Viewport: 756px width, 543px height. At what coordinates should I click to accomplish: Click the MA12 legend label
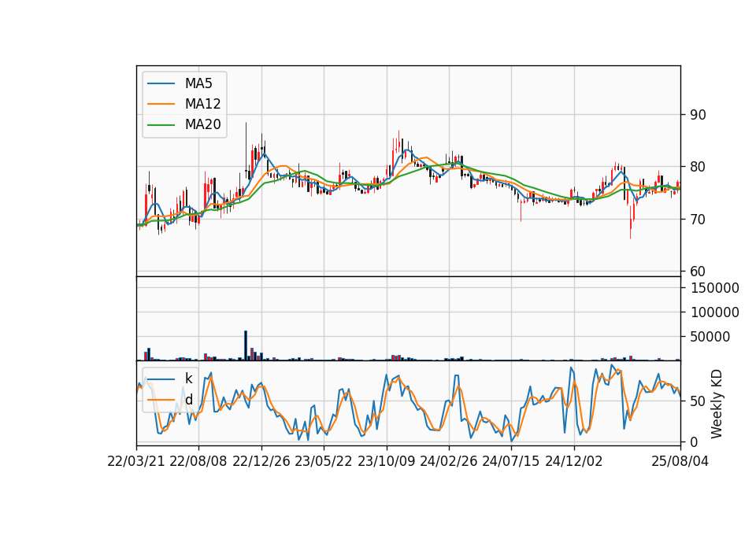(202, 104)
